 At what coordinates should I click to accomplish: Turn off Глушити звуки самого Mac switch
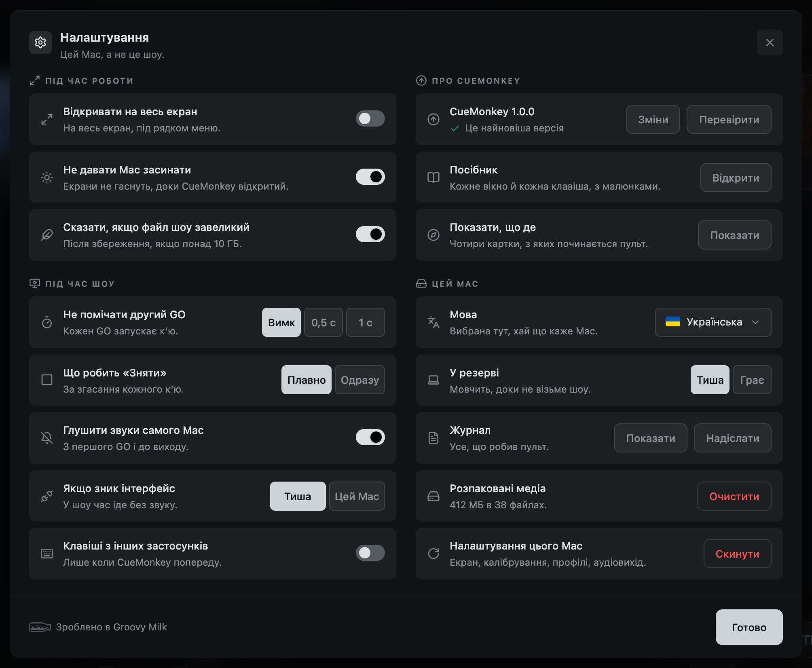pyautogui.click(x=370, y=437)
